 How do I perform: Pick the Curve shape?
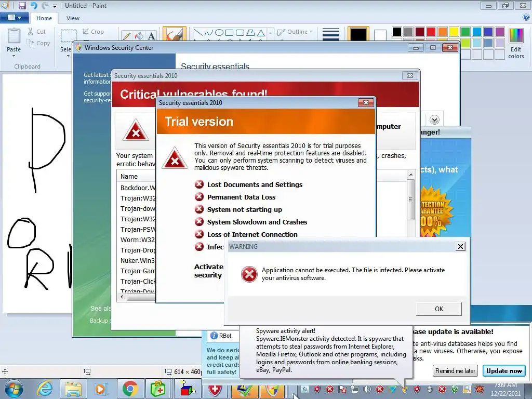pos(209,33)
